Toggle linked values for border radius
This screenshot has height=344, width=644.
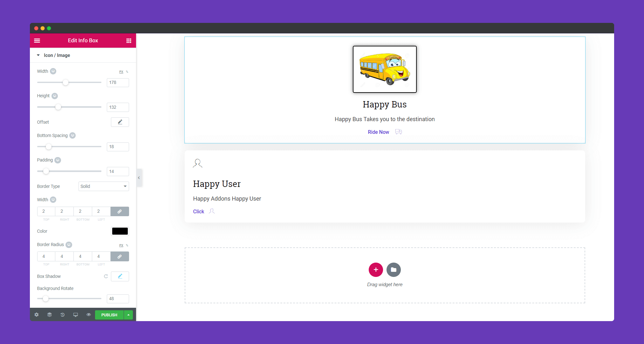coord(120,257)
